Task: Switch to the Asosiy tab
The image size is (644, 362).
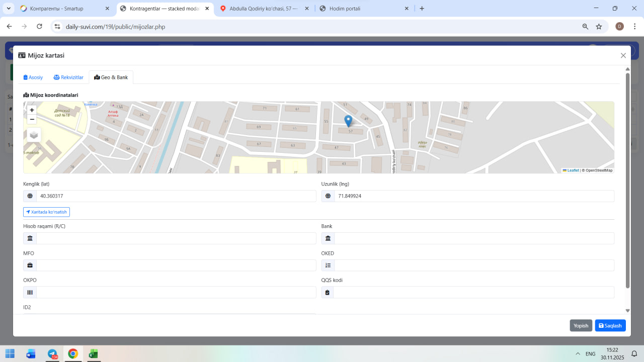Action: point(33,77)
